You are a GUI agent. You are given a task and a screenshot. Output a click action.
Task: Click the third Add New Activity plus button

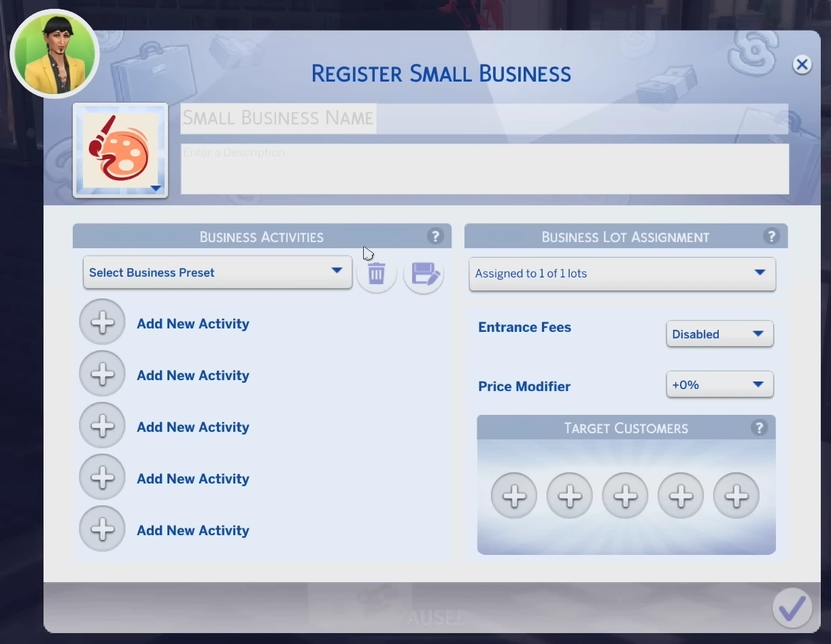pos(103,426)
